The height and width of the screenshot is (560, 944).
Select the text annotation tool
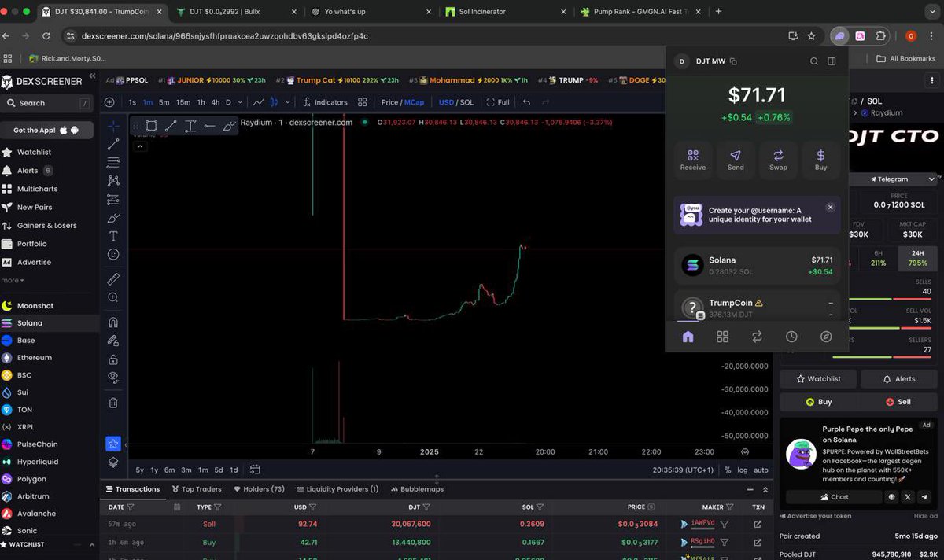pos(113,236)
